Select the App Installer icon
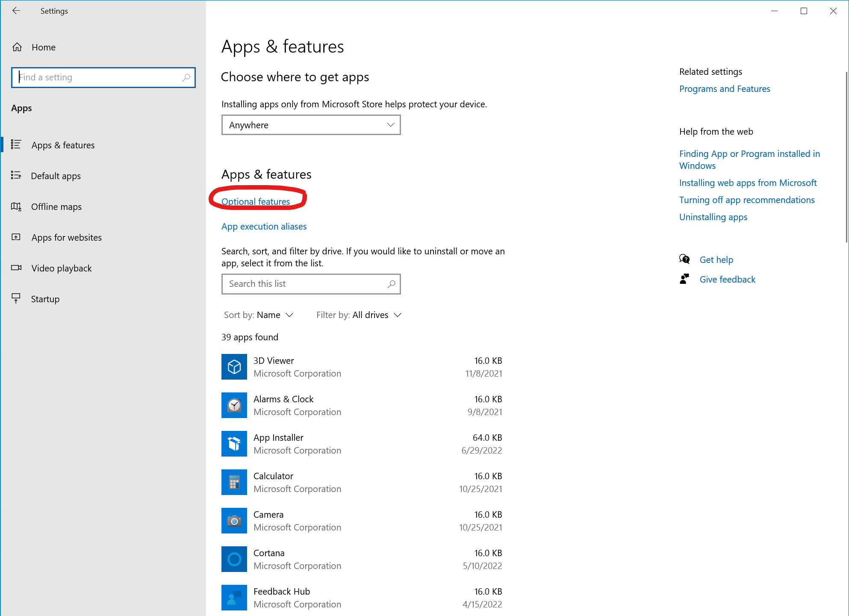 (x=234, y=443)
